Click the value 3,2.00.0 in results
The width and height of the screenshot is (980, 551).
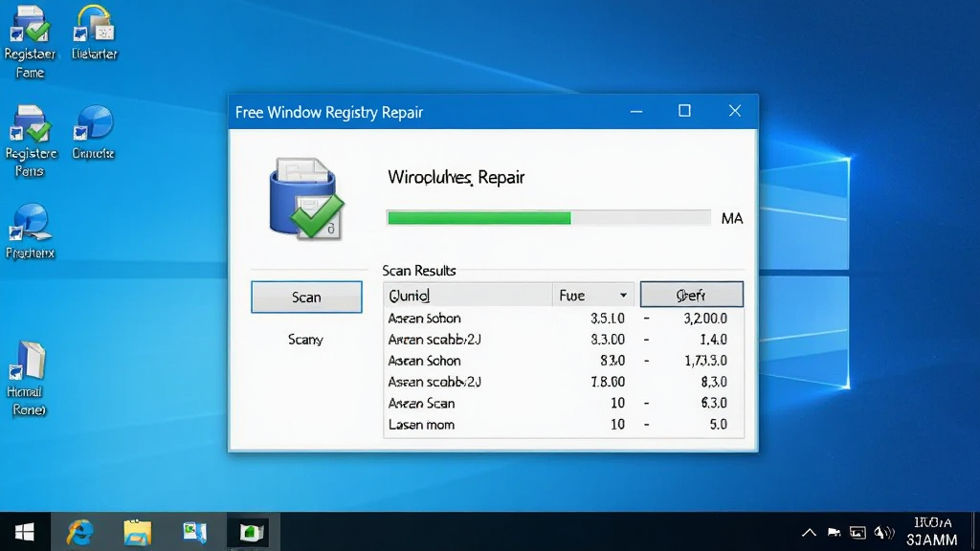pyautogui.click(x=705, y=318)
